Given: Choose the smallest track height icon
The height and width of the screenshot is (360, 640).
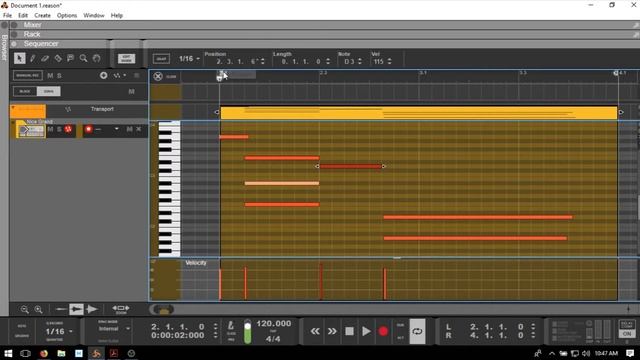Looking at the screenshot, I should pyautogui.click(x=61, y=309).
